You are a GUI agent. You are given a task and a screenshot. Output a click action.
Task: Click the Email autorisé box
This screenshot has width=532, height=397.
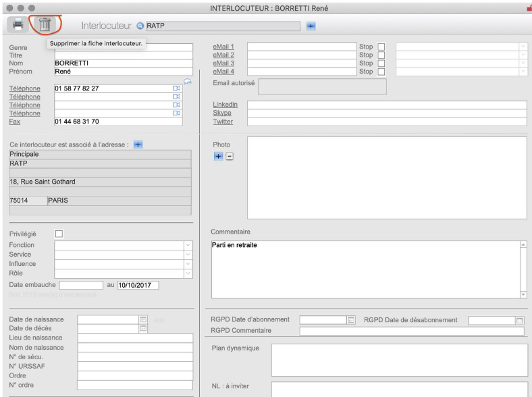322,87
